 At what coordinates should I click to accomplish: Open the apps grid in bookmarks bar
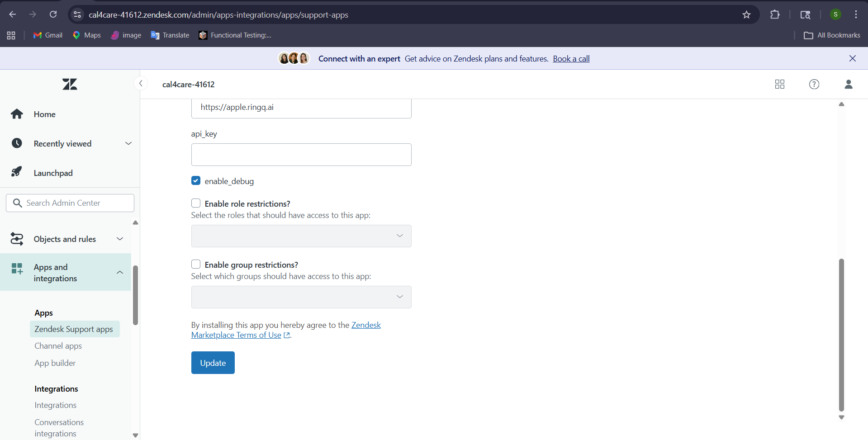pos(11,35)
